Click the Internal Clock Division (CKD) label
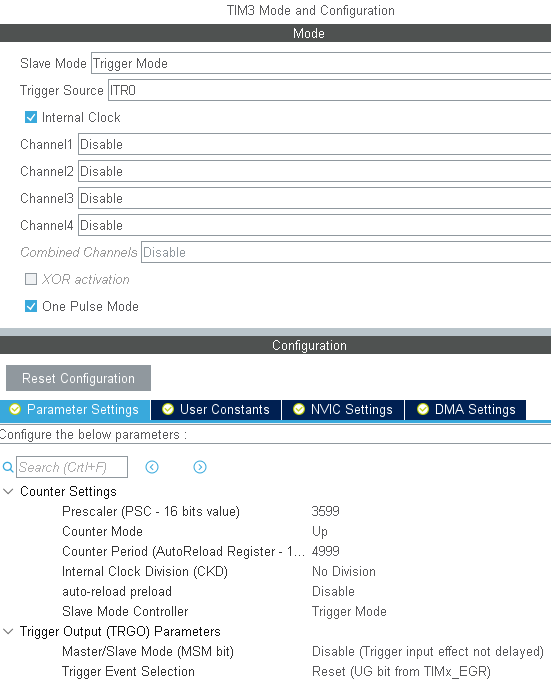 pyautogui.click(x=145, y=572)
